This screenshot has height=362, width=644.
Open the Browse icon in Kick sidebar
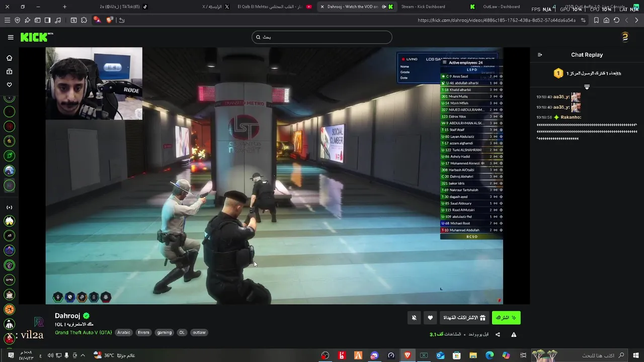(9, 71)
